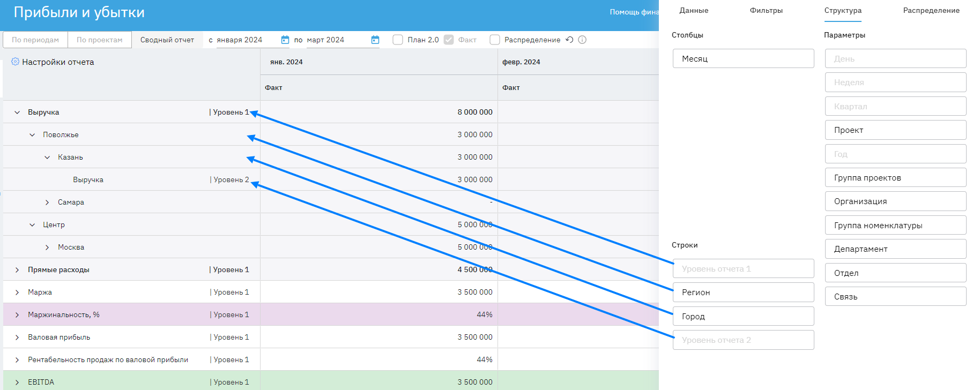Image resolution: width=980 pixels, height=390 pixels.
Task: Open the report settings gear icon
Action: [x=15, y=62]
